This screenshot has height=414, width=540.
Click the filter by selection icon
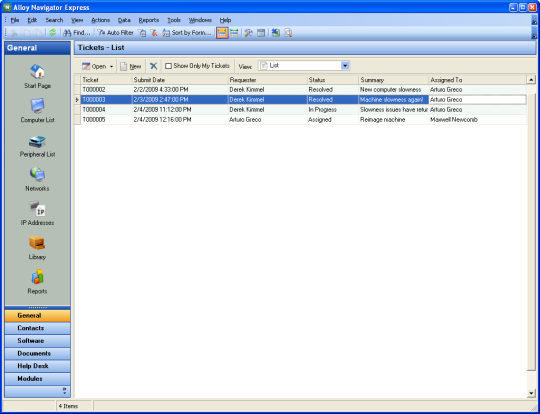142,33
